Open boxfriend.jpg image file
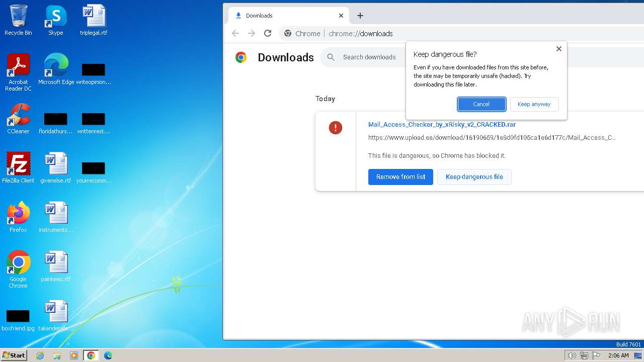Screen dimensions: 644x362 pos(18,320)
